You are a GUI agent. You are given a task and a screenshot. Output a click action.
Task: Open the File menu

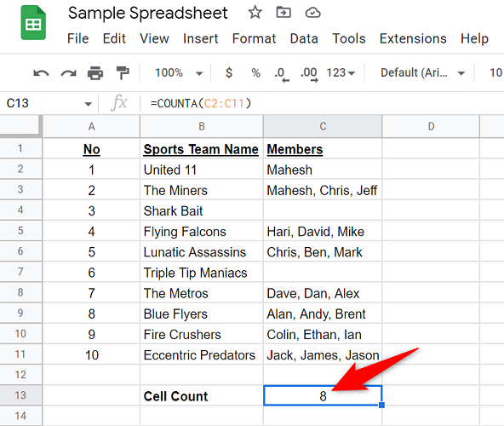[x=77, y=38]
